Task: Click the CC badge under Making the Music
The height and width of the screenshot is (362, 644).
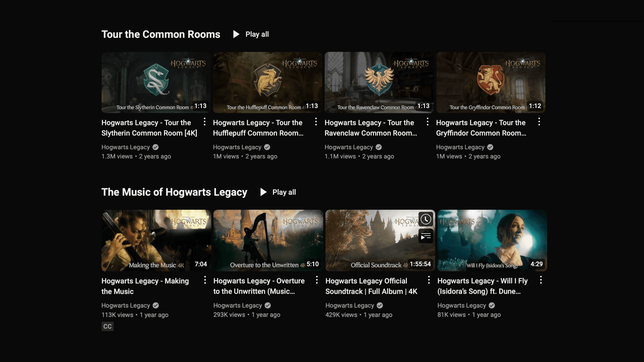Action: pyautogui.click(x=107, y=326)
